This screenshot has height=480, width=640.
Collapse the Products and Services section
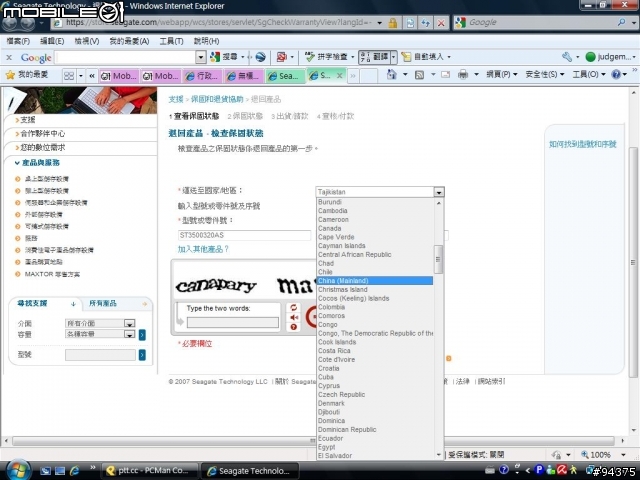click(37, 162)
